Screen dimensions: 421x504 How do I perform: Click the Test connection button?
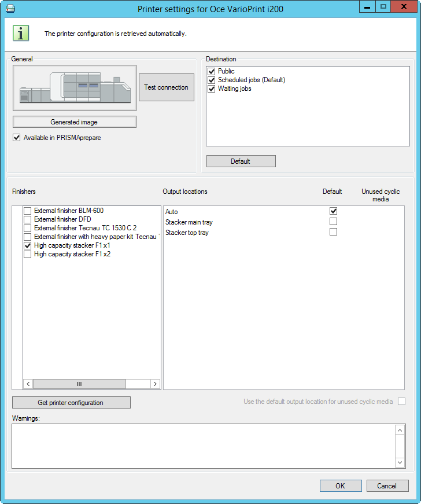167,87
